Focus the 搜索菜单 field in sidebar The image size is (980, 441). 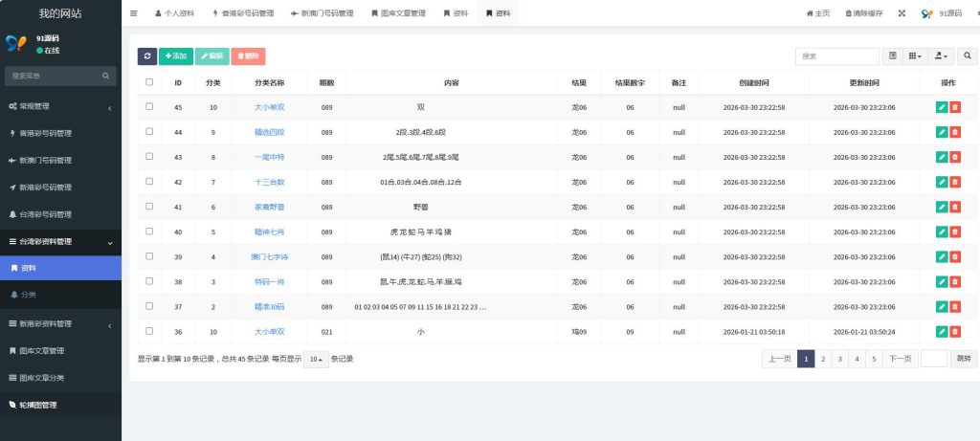(x=53, y=76)
